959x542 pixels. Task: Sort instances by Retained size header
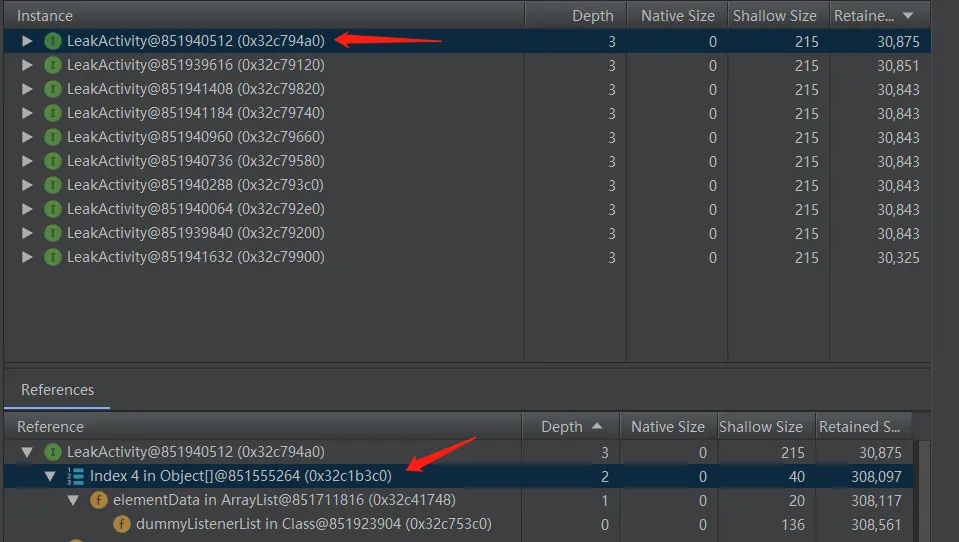879,15
